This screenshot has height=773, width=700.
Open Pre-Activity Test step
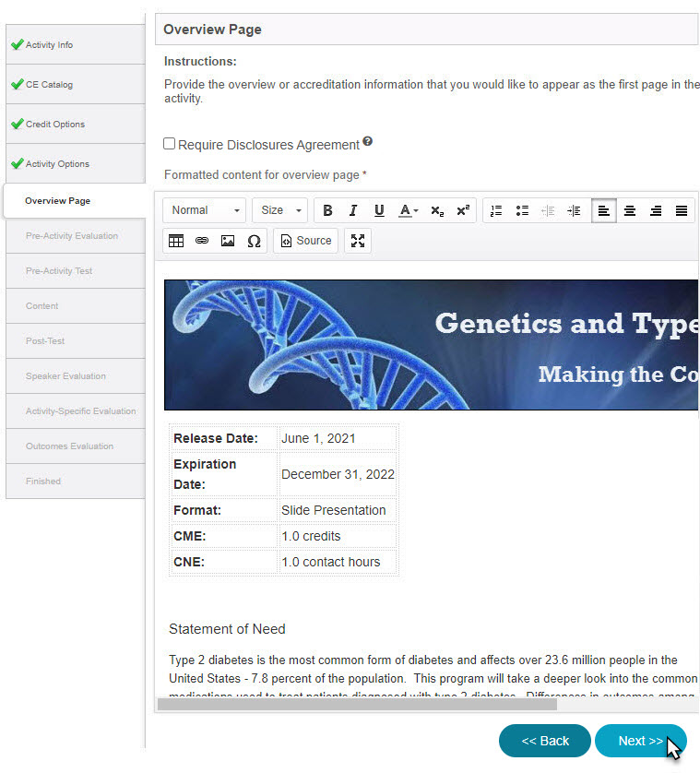(x=76, y=271)
